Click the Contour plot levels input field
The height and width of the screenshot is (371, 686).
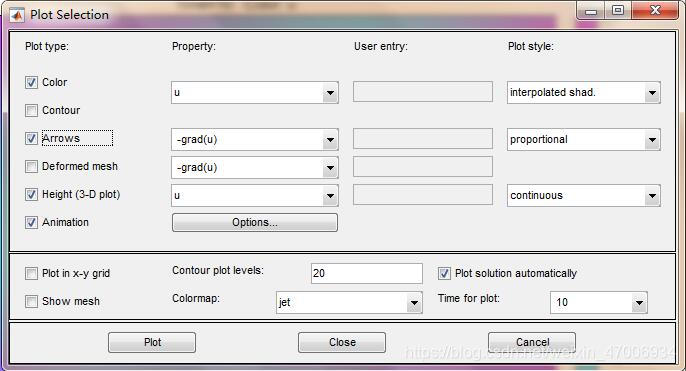[367, 273]
